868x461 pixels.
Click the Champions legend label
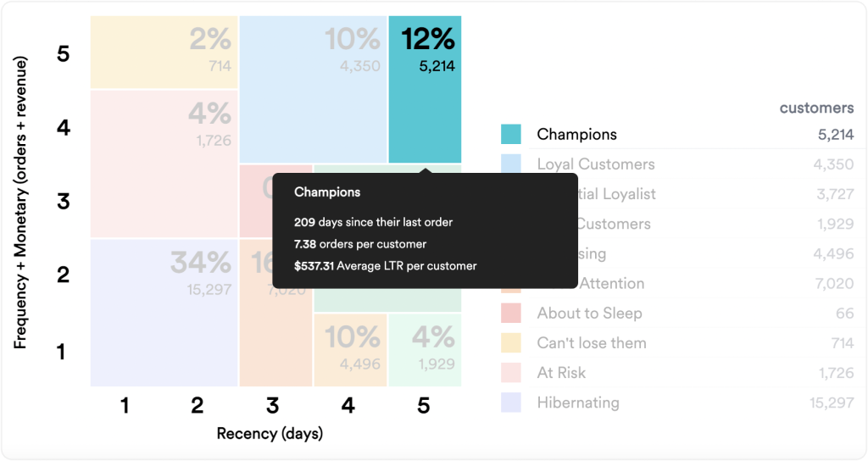pyautogui.click(x=576, y=135)
